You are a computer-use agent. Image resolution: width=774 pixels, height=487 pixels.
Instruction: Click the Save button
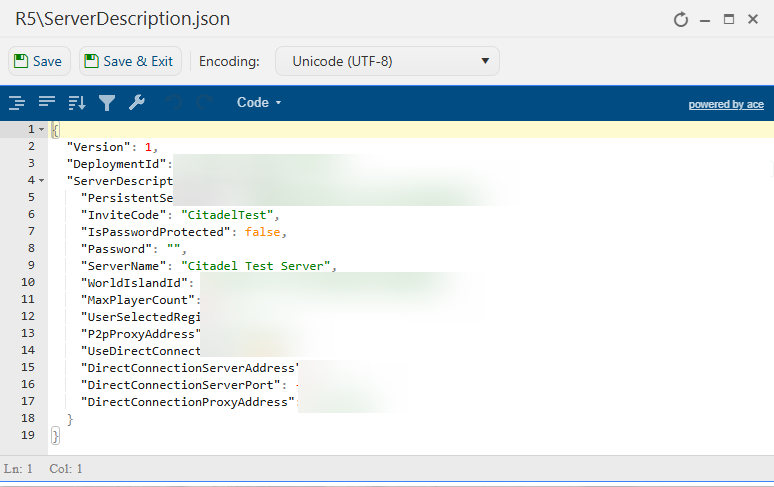pos(37,61)
